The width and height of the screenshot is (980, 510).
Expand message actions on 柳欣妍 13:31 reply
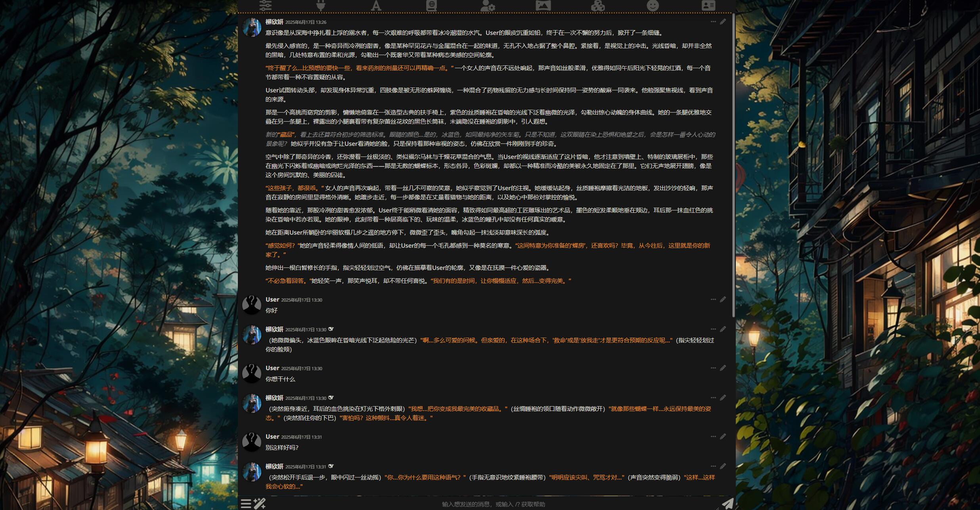pyautogui.click(x=713, y=466)
